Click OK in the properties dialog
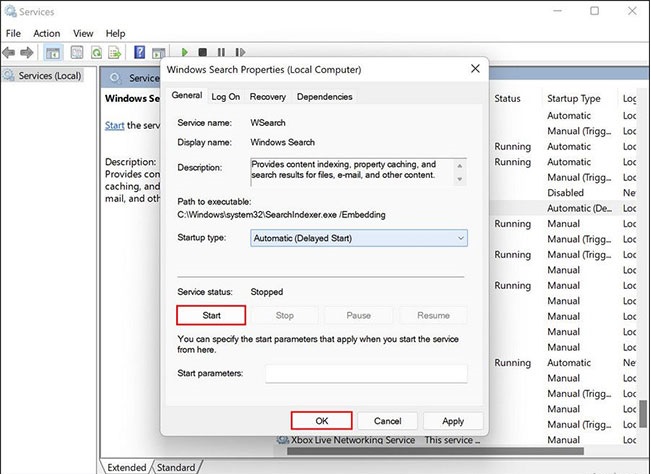 point(321,421)
